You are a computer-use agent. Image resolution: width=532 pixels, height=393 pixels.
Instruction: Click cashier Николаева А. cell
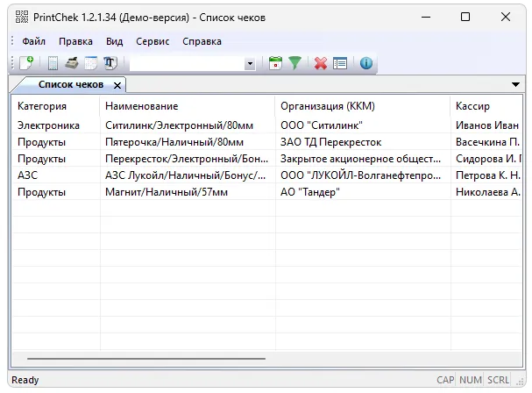[486, 192]
